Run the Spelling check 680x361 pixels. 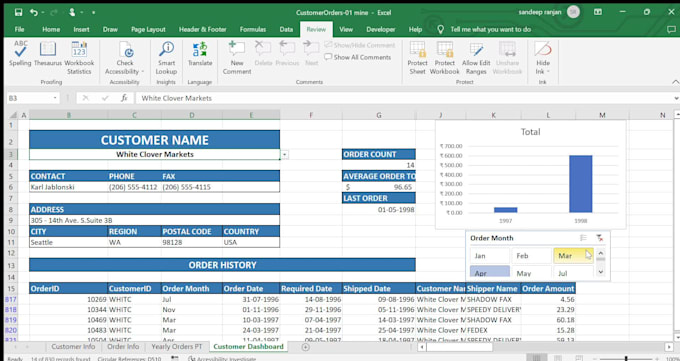point(20,54)
